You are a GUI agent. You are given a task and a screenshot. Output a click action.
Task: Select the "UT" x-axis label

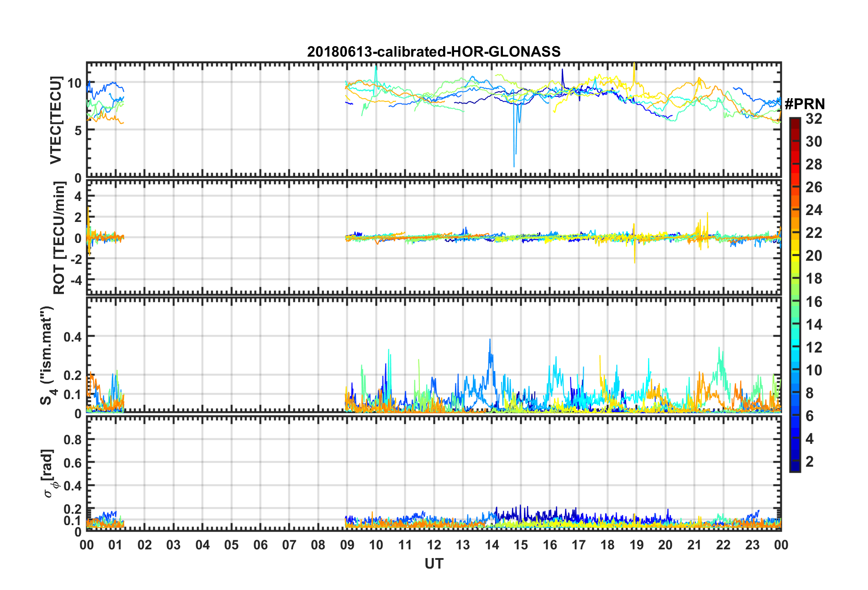(x=434, y=564)
